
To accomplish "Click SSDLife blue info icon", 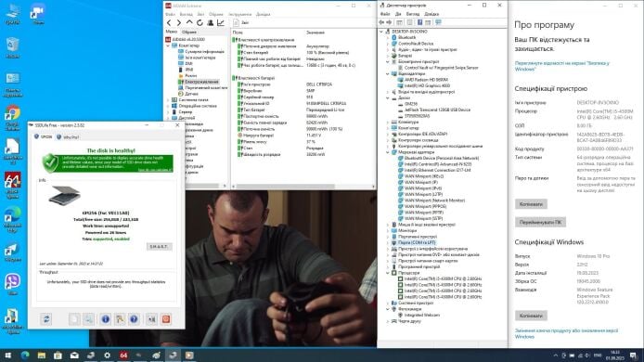I will tap(105, 319).
